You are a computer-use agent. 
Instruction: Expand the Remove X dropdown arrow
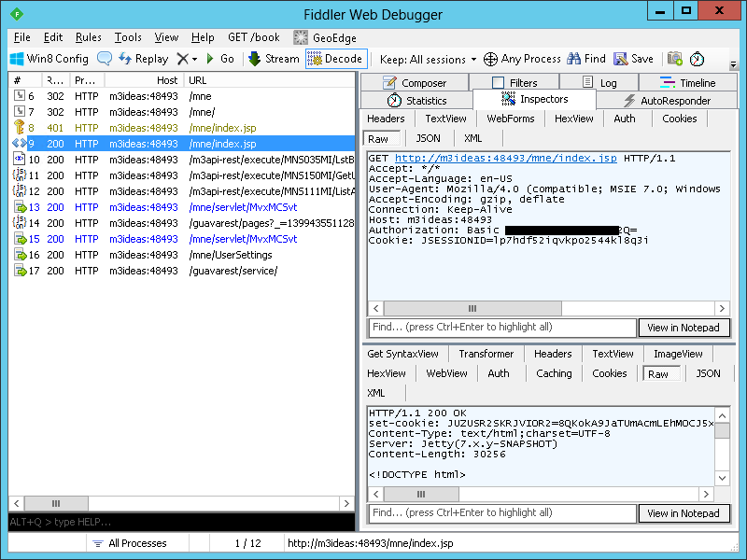pyautogui.click(x=193, y=59)
